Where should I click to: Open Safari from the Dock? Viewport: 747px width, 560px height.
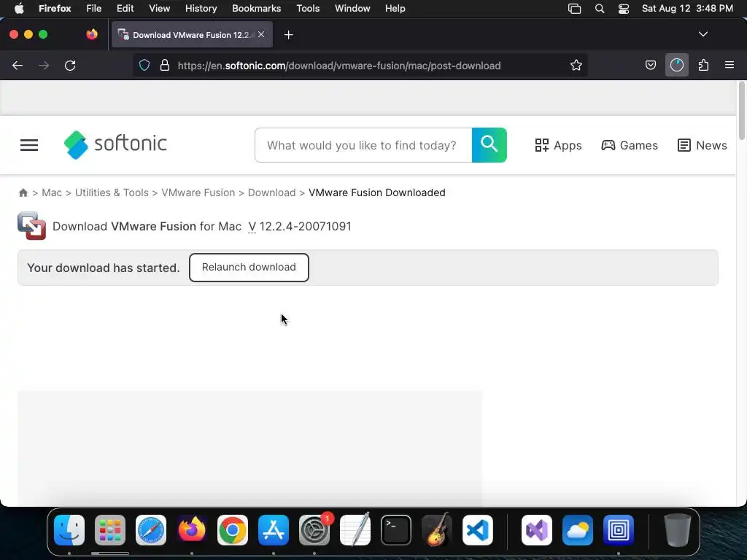[x=151, y=530]
